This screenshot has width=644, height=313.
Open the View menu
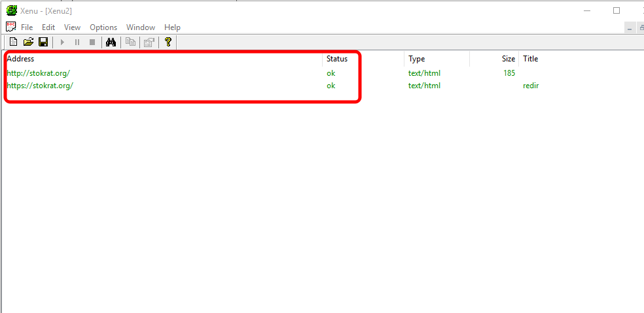[72, 27]
